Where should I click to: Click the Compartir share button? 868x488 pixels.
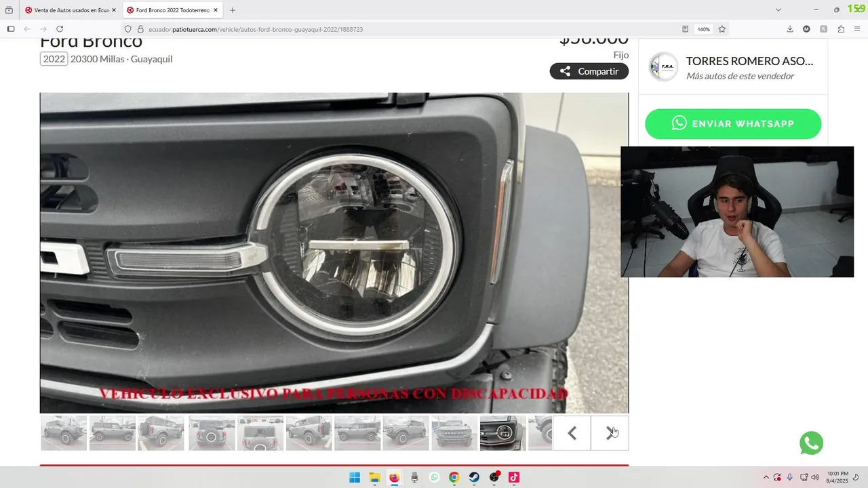coord(589,71)
